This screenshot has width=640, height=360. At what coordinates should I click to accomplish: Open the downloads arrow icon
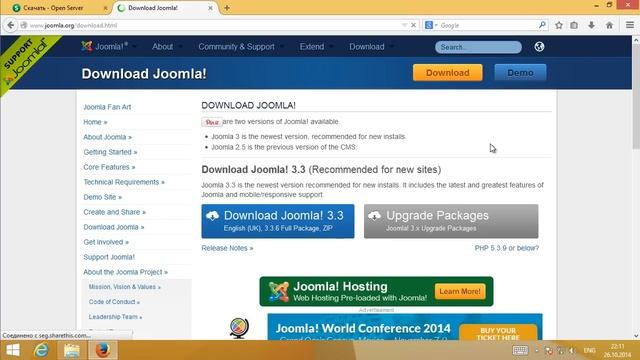591,25
